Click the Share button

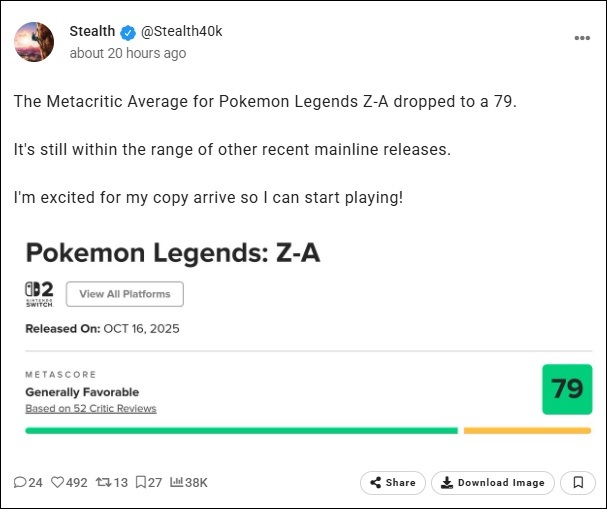click(x=393, y=483)
